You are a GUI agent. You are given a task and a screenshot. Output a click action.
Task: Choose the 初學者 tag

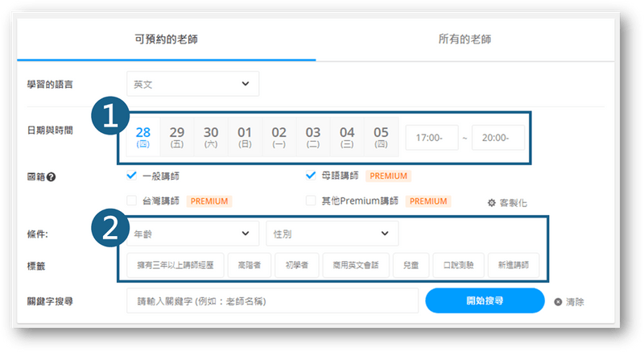tap(291, 264)
